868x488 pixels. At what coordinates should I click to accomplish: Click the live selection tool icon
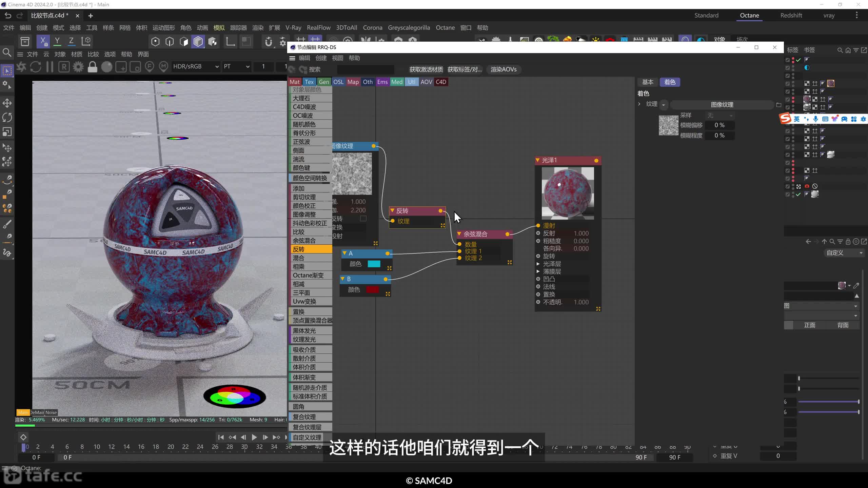click(x=7, y=70)
